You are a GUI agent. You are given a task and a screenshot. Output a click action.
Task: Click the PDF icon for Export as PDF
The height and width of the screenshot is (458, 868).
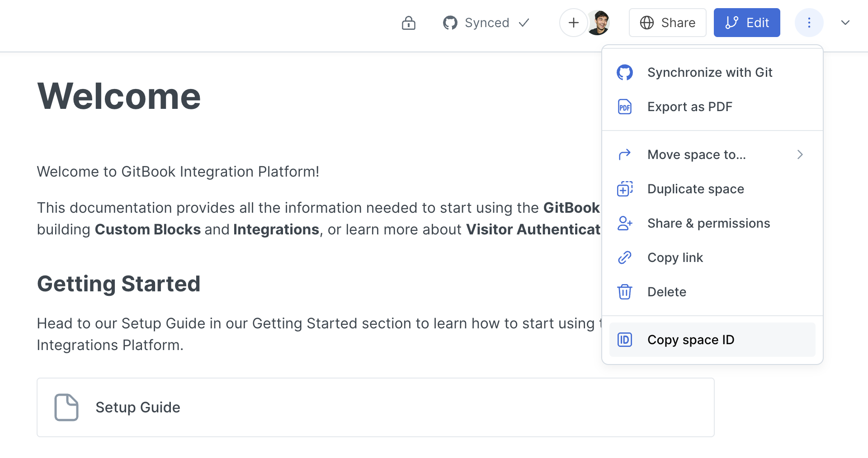point(625,107)
